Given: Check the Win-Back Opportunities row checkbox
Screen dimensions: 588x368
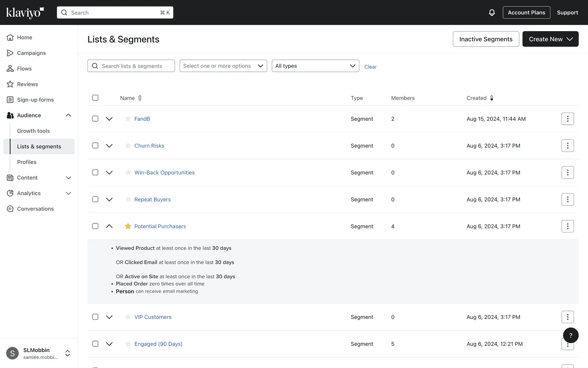Looking at the screenshot, I should click(x=95, y=172).
